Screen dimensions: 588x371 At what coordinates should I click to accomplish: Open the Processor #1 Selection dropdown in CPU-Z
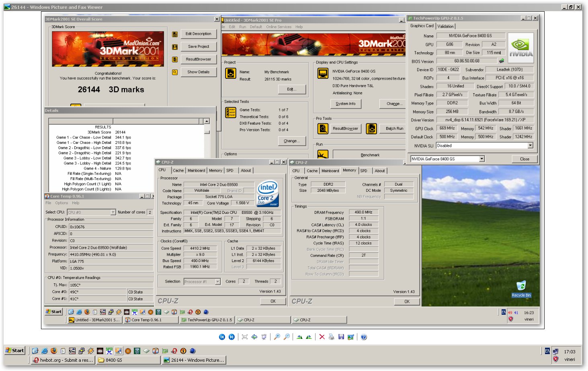click(217, 281)
